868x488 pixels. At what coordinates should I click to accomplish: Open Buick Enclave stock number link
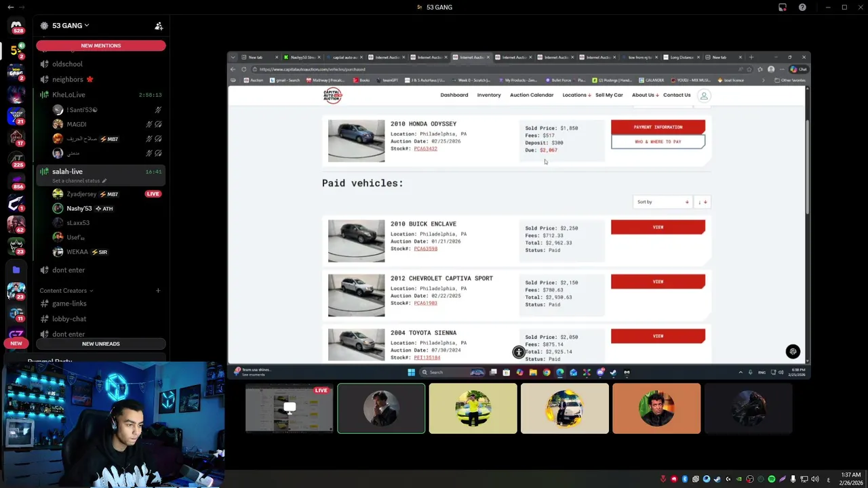pyautogui.click(x=425, y=249)
